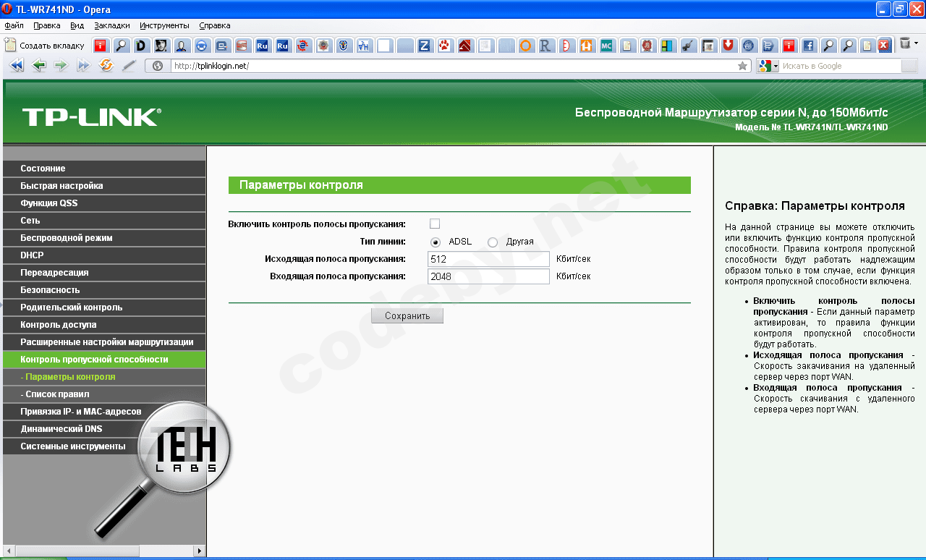Switch to the tab with red e icon
Image resolution: width=926 pixels, height=560 pixels.
303,46
